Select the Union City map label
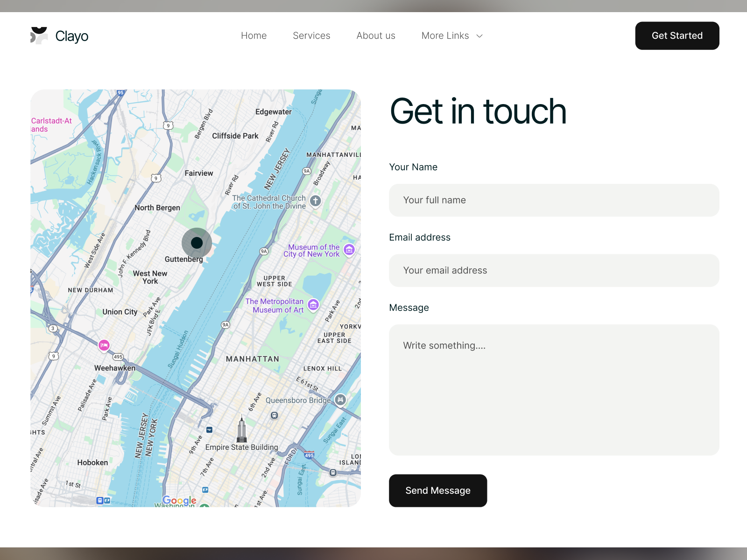Screen dimensions: 747x560 120,312
